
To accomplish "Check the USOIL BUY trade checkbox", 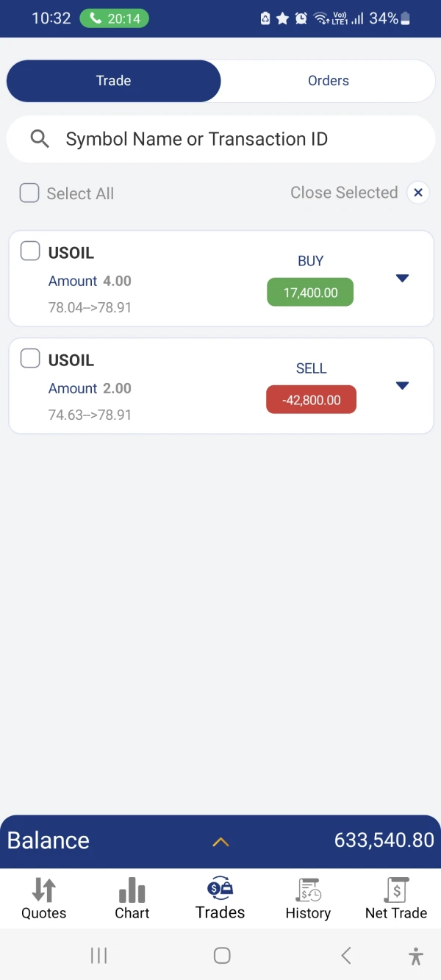I will [30, 251].
